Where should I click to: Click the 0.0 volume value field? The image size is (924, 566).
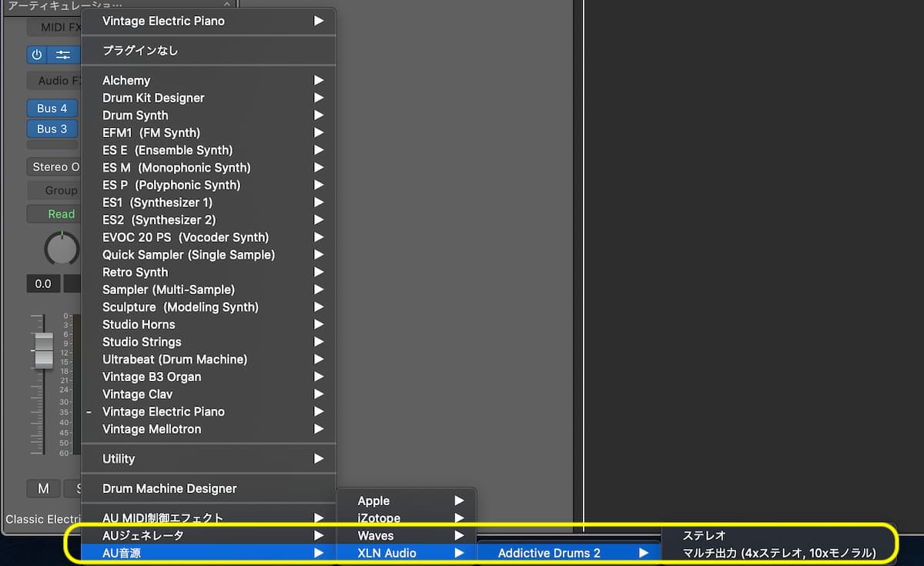43,283
